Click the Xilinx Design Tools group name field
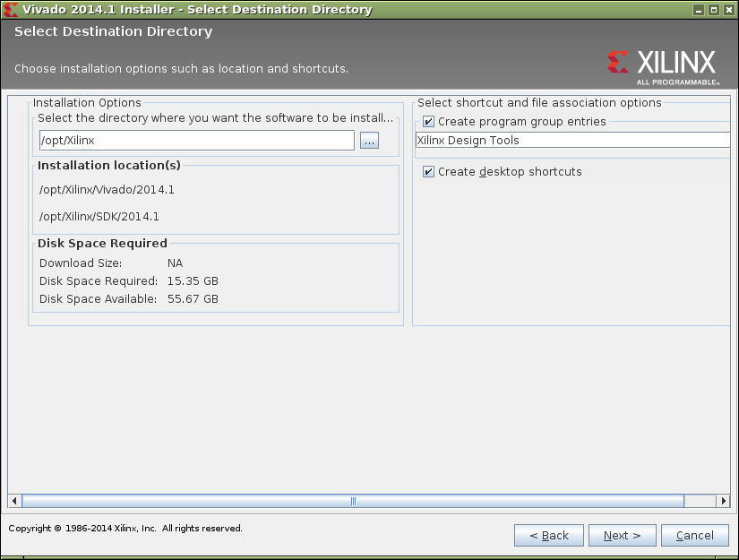Screen dimensions: 739x560 click(572, 141)
